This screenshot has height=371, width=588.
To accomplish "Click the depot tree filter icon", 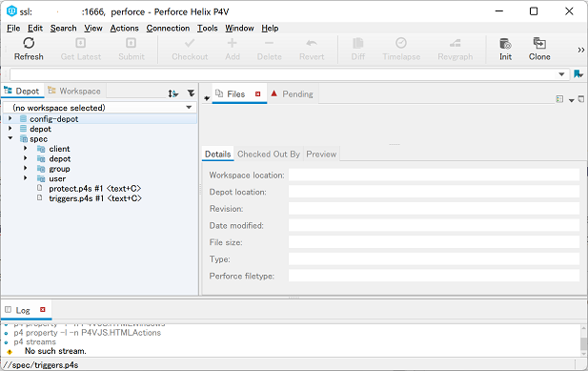I will (191, 93).
